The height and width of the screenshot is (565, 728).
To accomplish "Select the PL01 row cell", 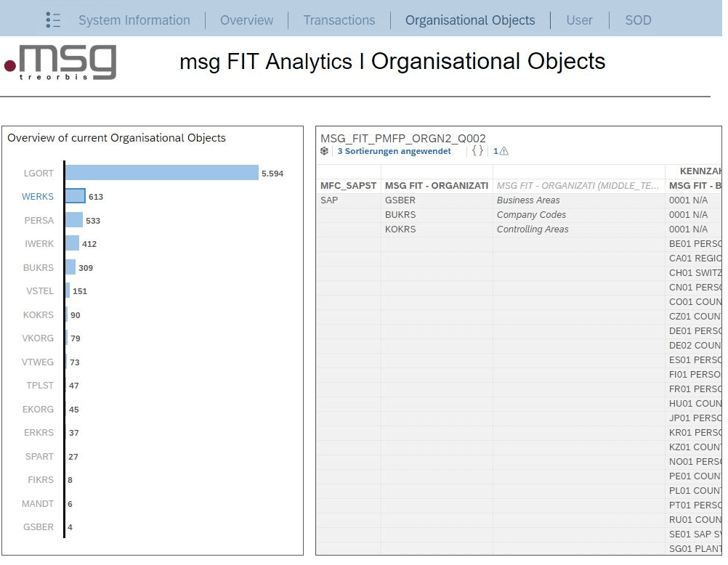I will click(695, 491).
